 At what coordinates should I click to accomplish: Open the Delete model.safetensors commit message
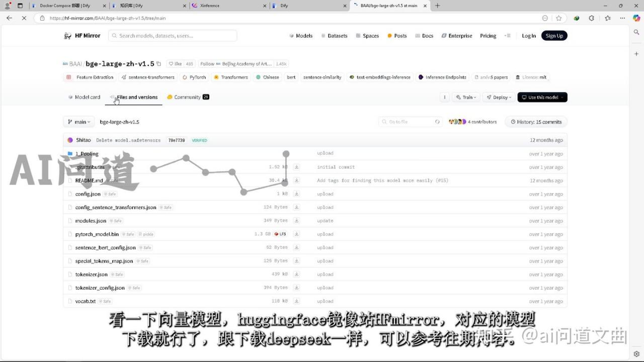pos(128,140)
